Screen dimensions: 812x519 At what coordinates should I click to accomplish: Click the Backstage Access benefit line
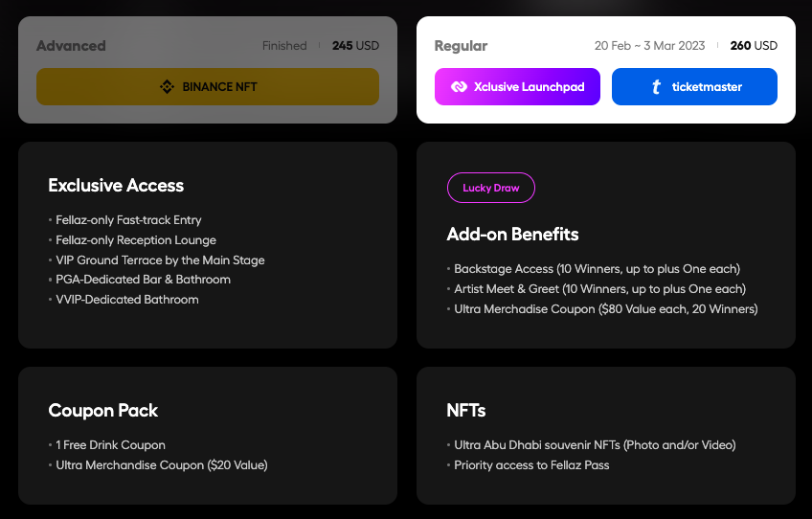click(597, 269)
